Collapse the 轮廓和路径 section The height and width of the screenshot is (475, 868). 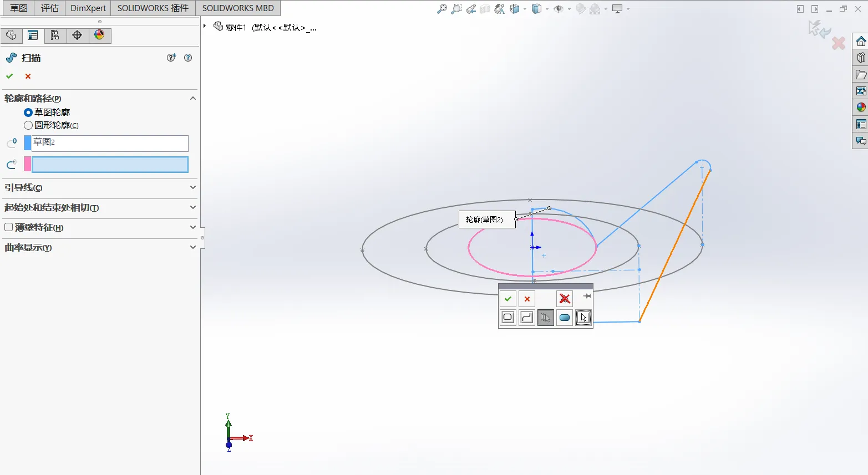(x=192, y=98)
